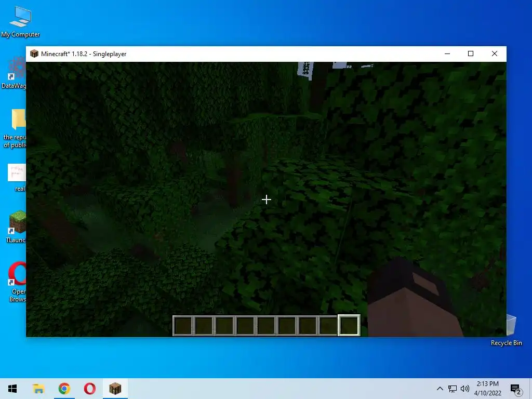Select the second hotbar slot

tap(204, 325)
